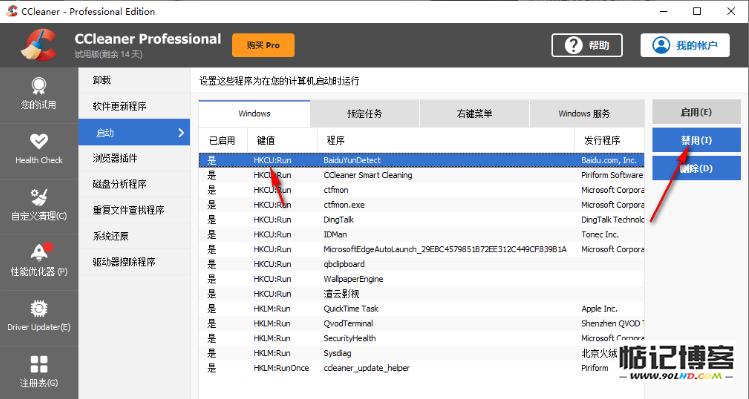Select 启动 startup menu item
Screen dimensions: 749x399
(x=134, y=132)
